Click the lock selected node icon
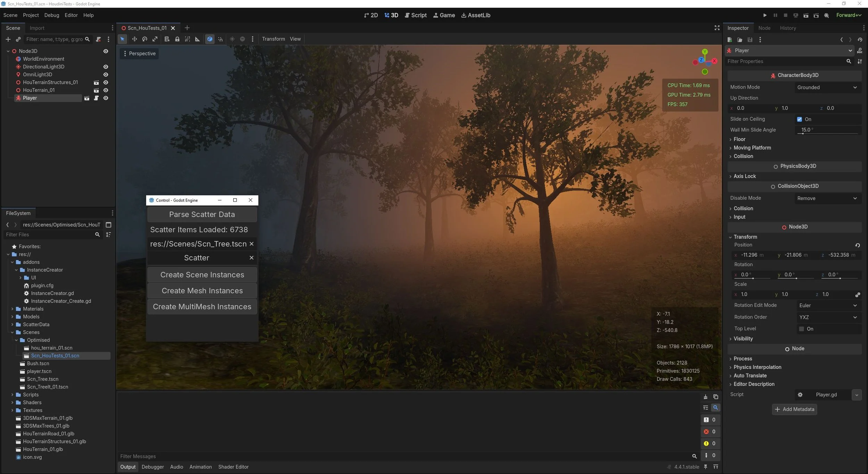This screenshot has height=474, width=868. pos(177,39)
